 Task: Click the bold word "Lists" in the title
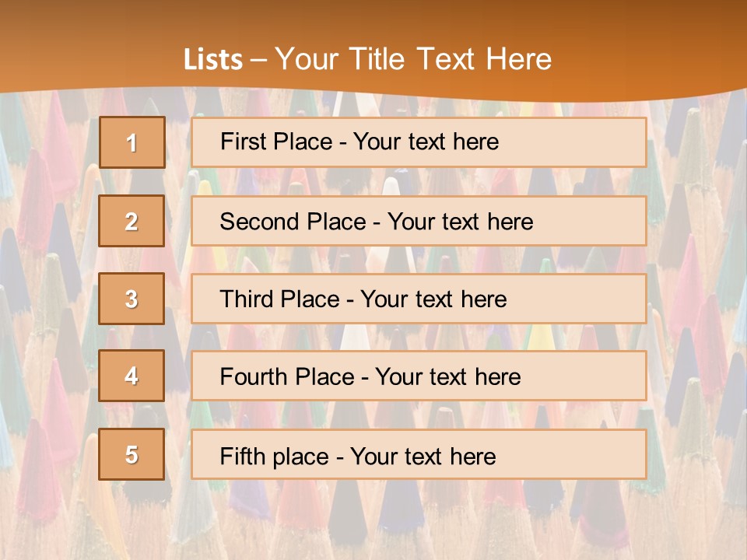pyautogui.click(x=213, y=60)
